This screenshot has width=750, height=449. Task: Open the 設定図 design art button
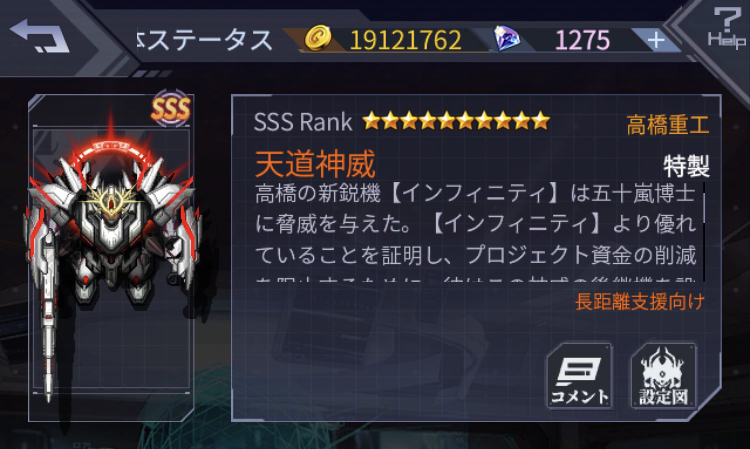click(663, 376)
